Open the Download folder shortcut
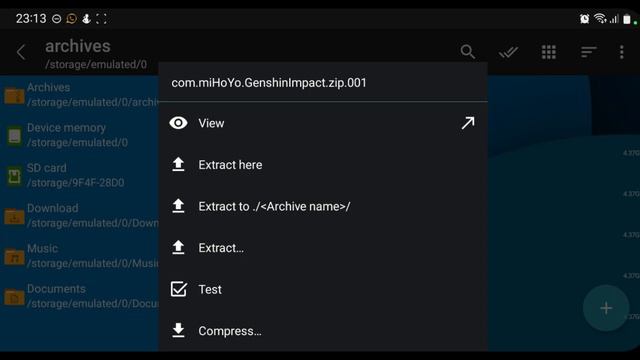Viewport: 640px width, 360px height. click(x=80, y=216)
